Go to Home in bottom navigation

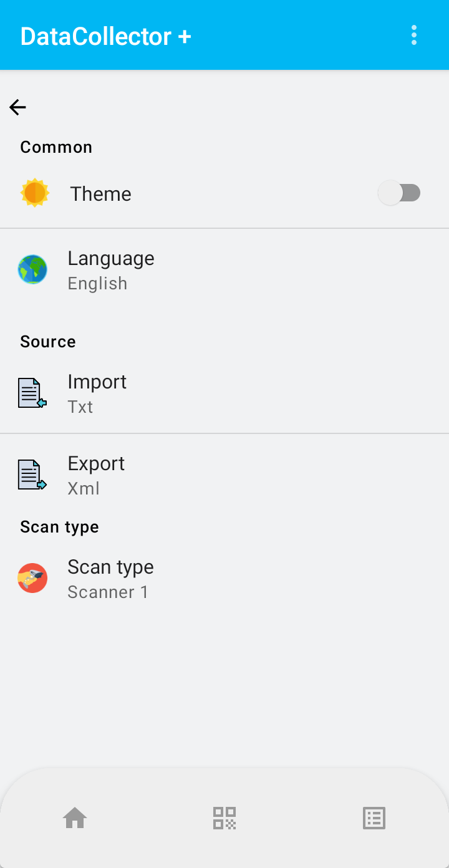75,817
